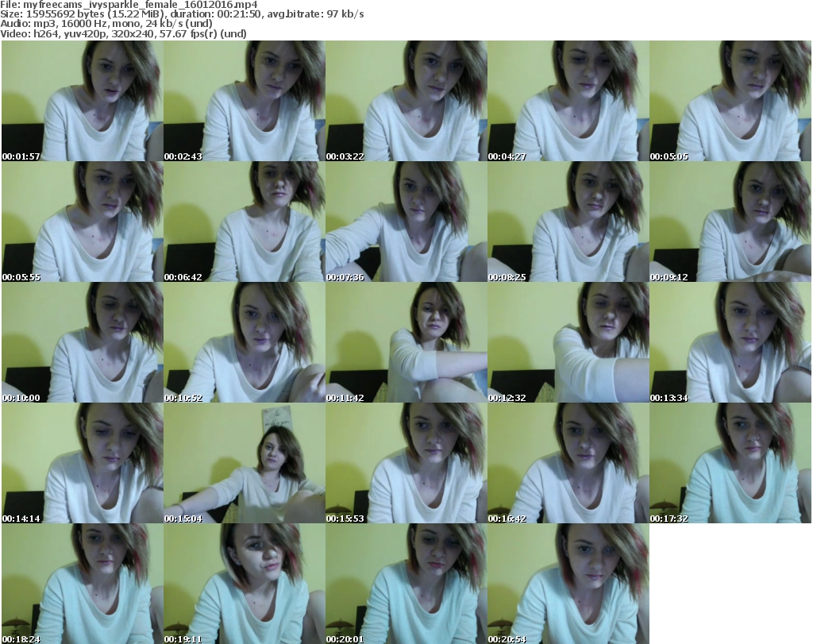Pick the 00:11:42 frame
Screen dimensions: 813x644
tap(406, 342)
